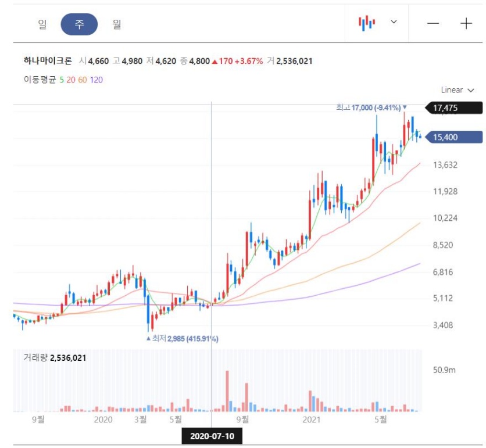Zoom out the chart with minus icon

433,23
